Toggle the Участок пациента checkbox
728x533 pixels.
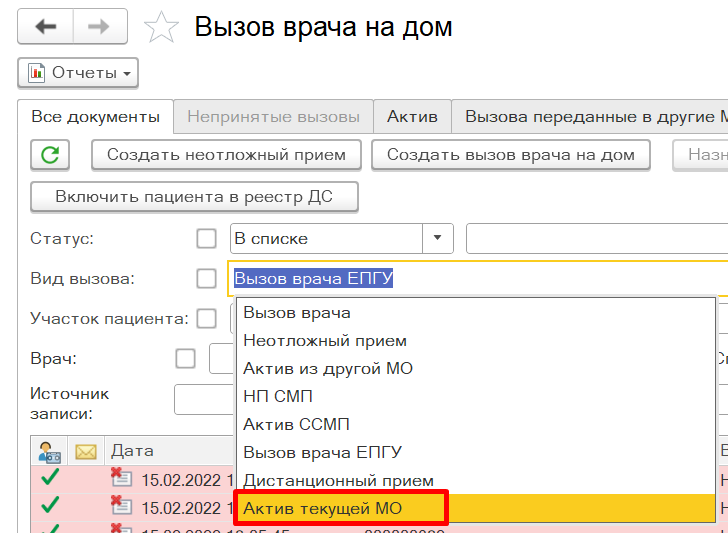206,319
